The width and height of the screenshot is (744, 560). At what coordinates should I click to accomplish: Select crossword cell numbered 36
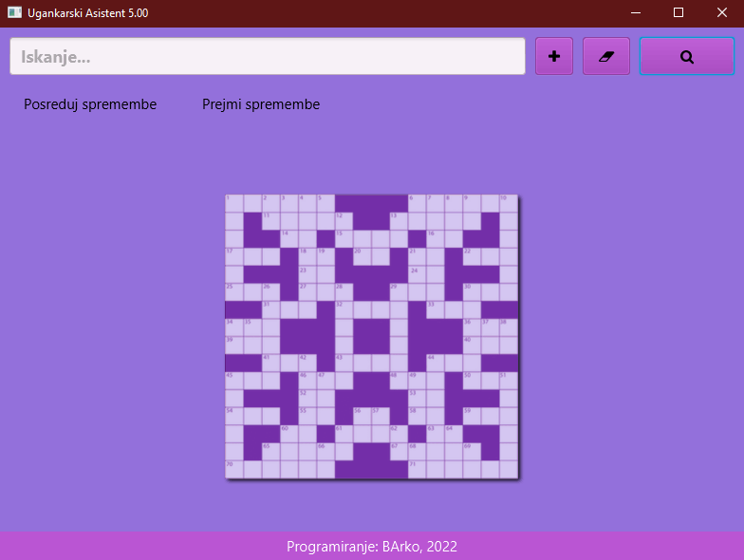[473, 327]
